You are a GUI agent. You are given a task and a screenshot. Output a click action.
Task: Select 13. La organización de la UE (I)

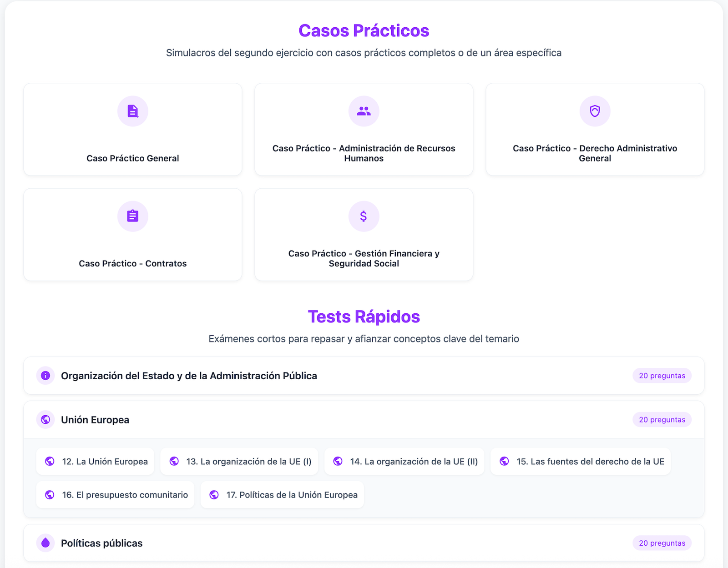pyautogui.click(x=239, y=462)
